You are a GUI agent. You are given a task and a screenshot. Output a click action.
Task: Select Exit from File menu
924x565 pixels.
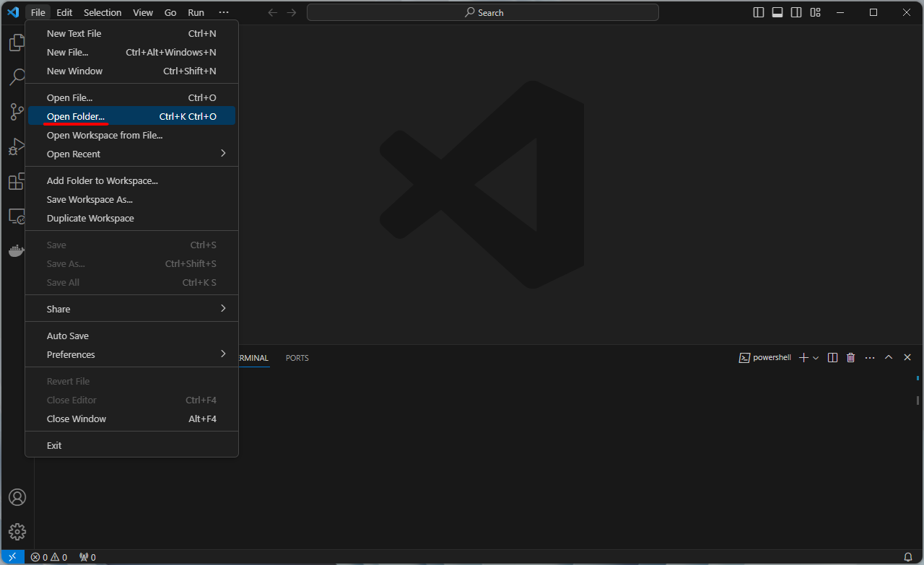click(131, 445)
